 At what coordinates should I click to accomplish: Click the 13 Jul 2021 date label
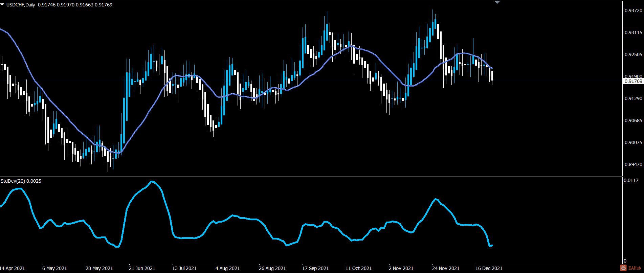184,268
